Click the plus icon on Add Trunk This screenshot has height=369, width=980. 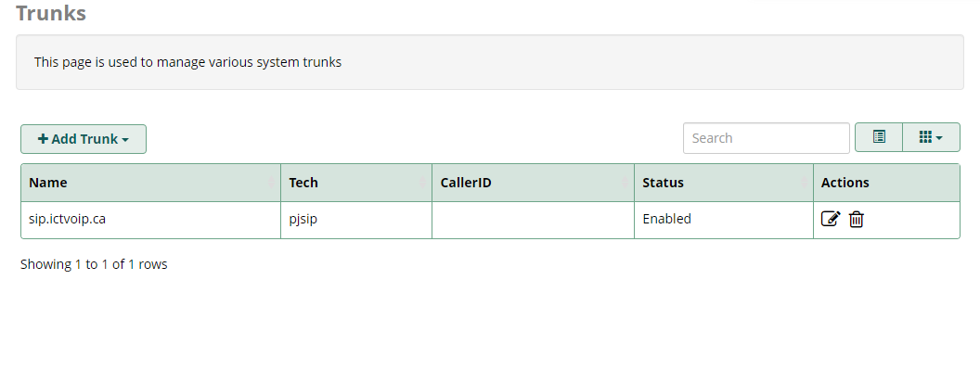pos(43,139)
